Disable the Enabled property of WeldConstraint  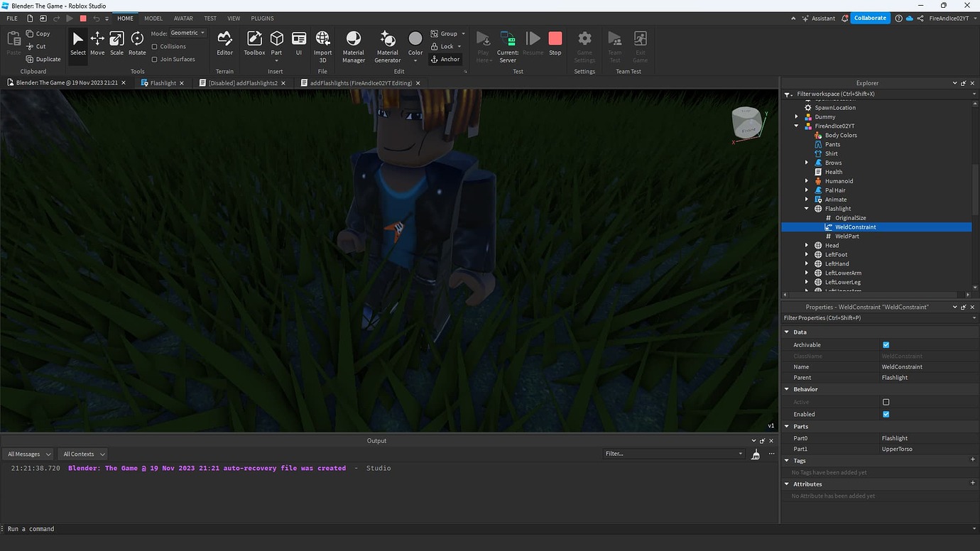click(x=886, y=414)
